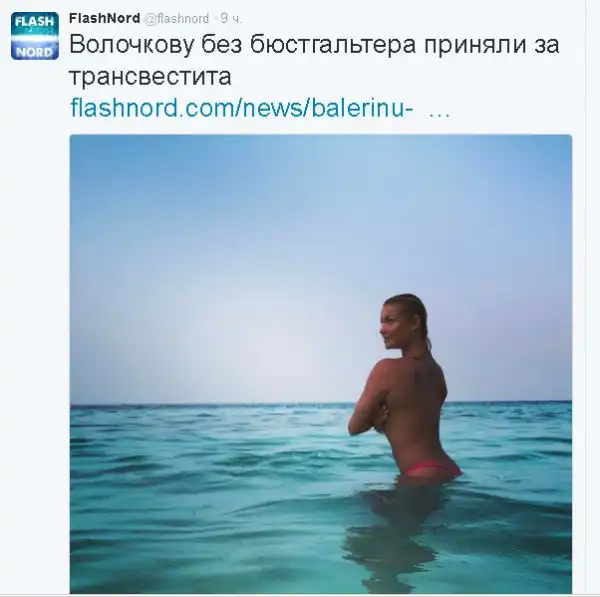The width and height of the screenshot is (600, 597).
Task: Open the flashnord.com/news/balerinu- link
Action: tap(242, 108)
